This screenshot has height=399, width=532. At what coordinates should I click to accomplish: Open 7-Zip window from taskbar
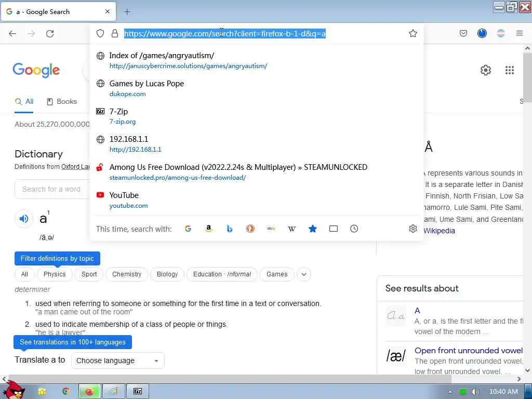[x=138, y=391]
